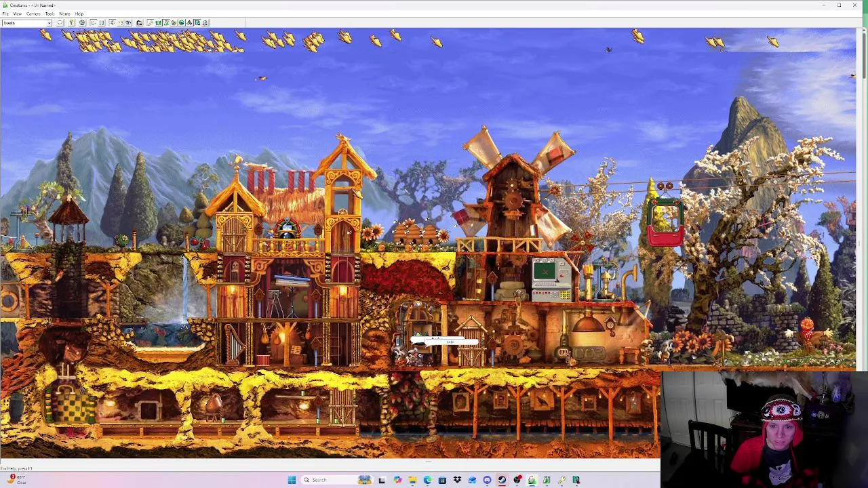Click the globe toolbar icon
The height and width of the screenshot is (488, 868).
(x=82, y=23)
